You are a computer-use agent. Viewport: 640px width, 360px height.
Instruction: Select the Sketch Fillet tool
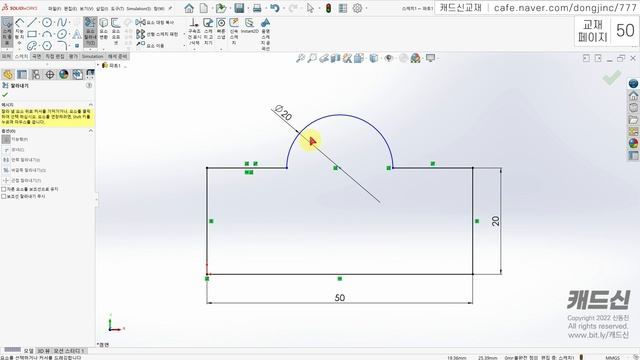click(x=62, y=45)
